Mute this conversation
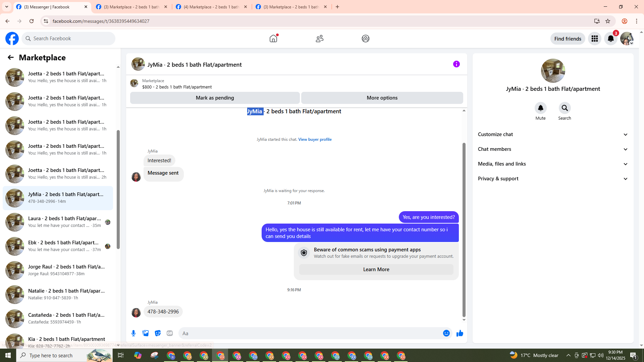 coord(540,108)
